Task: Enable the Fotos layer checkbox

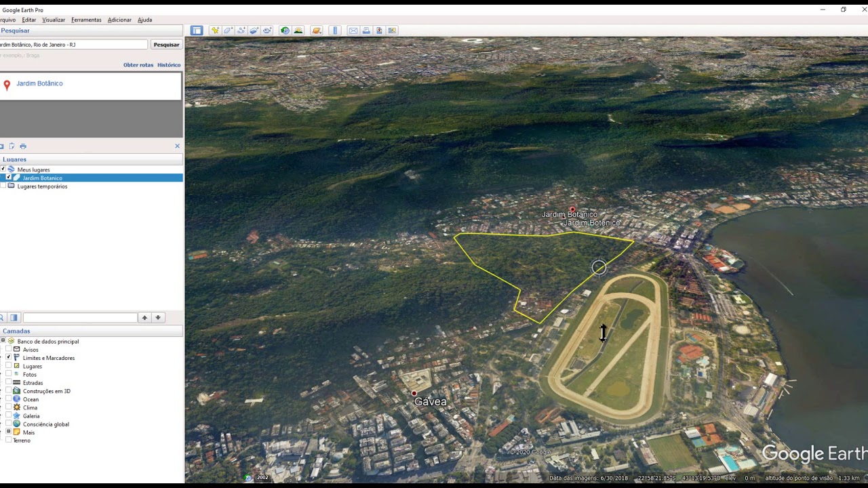Action: tap(9, 374)
